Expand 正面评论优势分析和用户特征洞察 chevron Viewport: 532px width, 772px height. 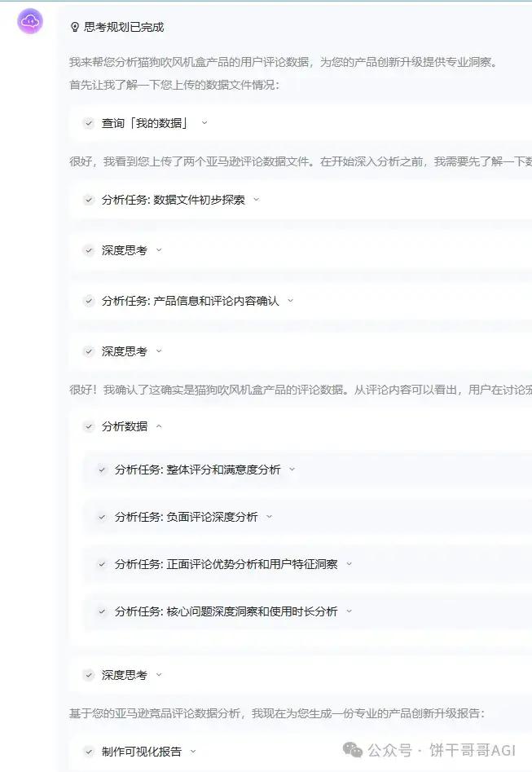[x=350, y=564]
